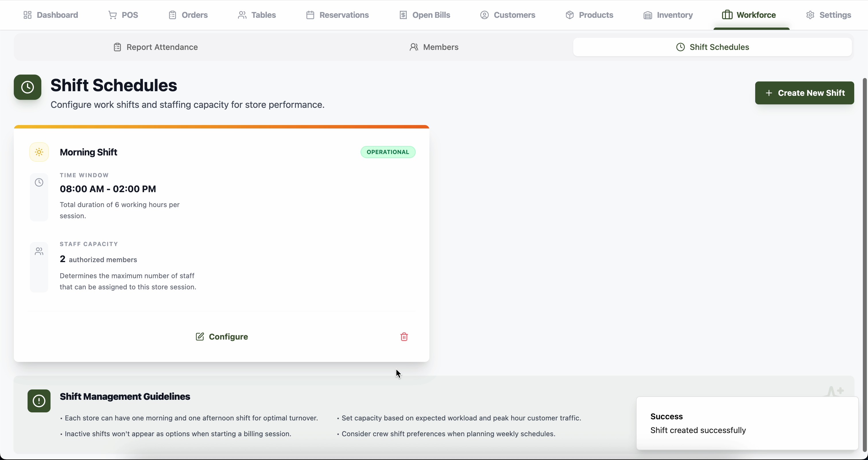Open the Customers section

point(507,15)
